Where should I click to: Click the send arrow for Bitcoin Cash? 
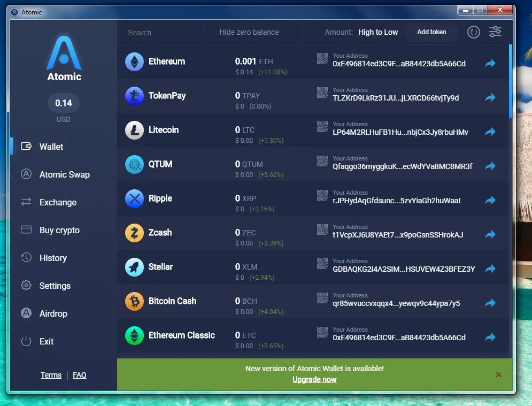490,303
